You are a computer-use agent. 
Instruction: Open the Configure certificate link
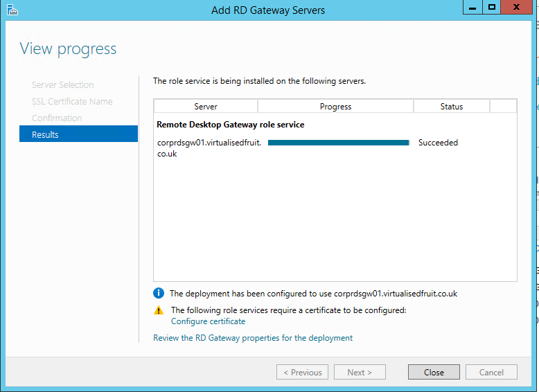click(208, 321)
